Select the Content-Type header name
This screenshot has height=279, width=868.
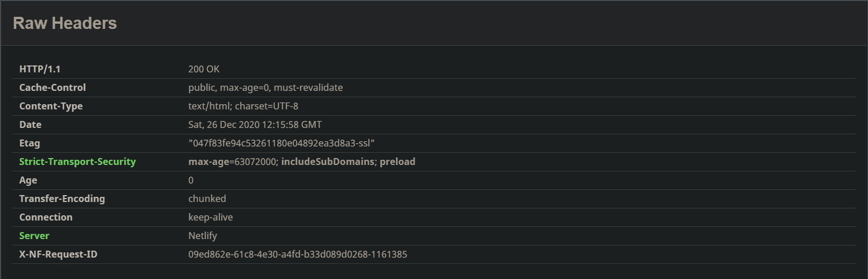point(51,107)
